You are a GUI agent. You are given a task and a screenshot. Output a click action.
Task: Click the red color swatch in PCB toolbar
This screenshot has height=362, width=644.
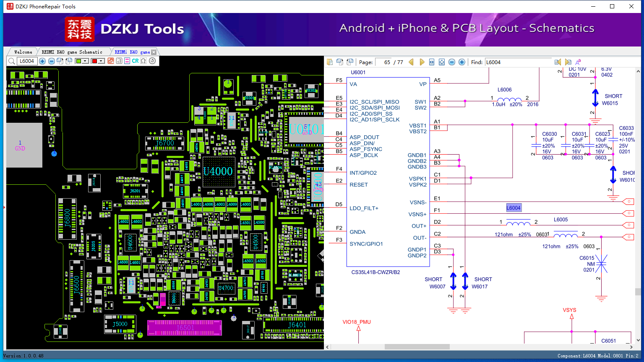tap(94, 61)
